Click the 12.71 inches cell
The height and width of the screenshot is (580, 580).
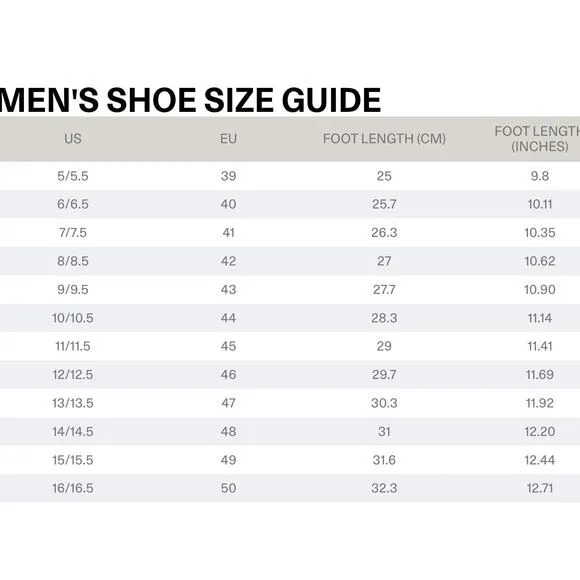click(x=540, y=488)
